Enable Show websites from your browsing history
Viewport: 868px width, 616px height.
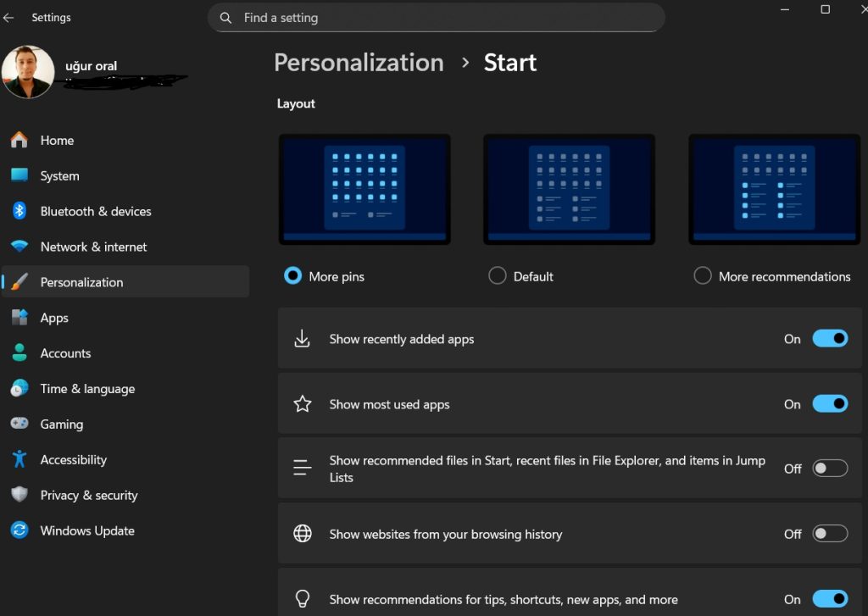click(x=830, y=534)
